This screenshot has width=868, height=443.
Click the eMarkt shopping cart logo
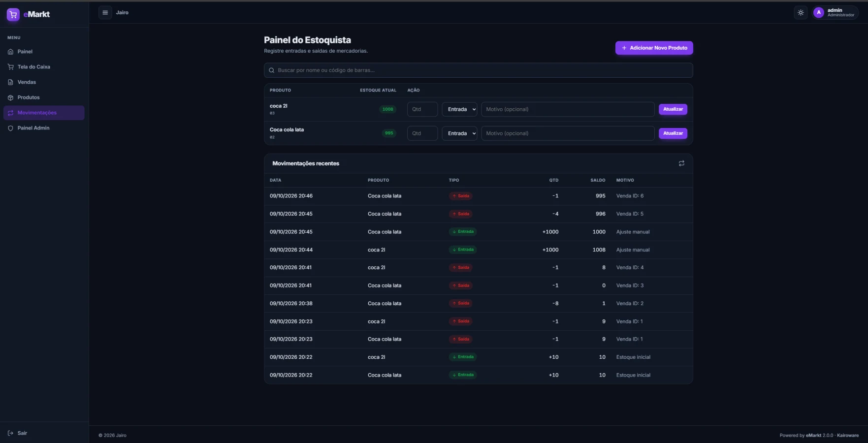(13, 15)
